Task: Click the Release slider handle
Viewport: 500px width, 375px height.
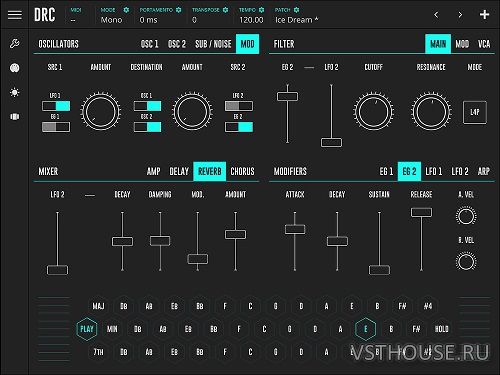Action: point(421,212)
